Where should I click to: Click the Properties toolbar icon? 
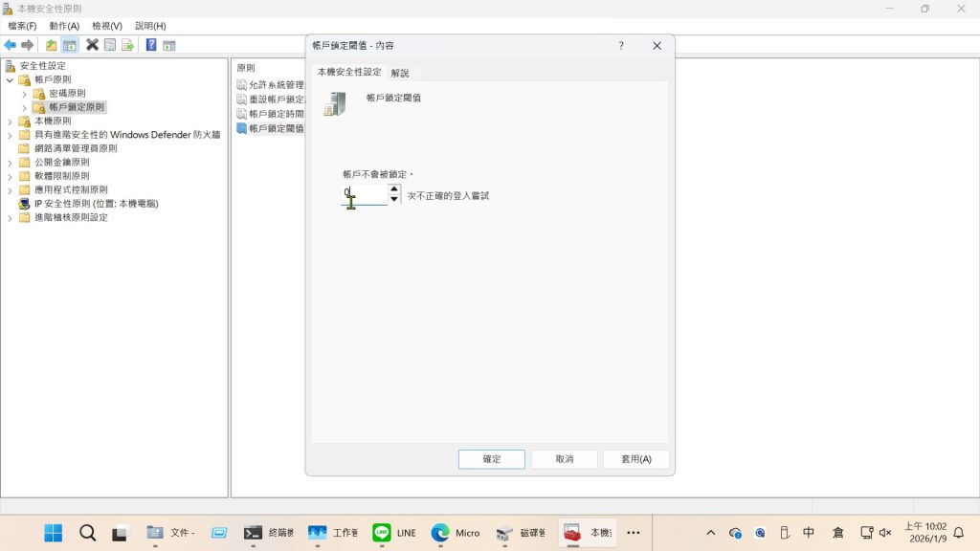(110, 45)
